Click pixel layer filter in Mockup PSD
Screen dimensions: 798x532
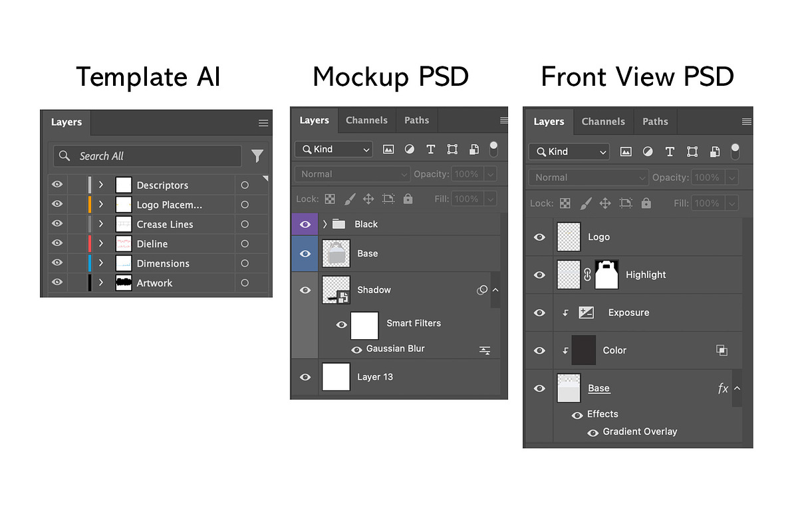388,149
